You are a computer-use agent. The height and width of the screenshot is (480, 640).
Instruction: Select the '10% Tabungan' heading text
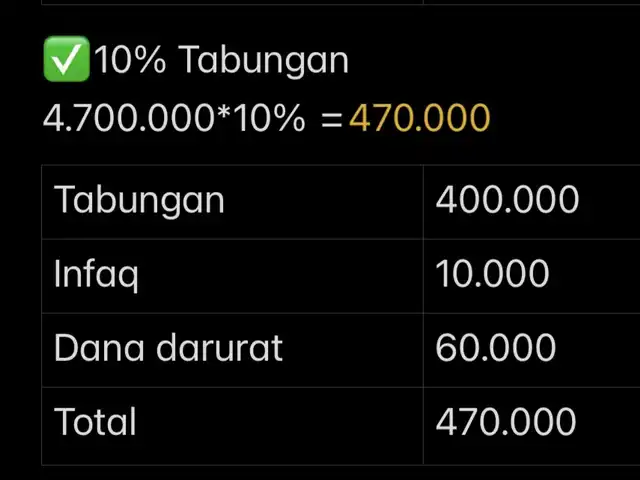222,60
